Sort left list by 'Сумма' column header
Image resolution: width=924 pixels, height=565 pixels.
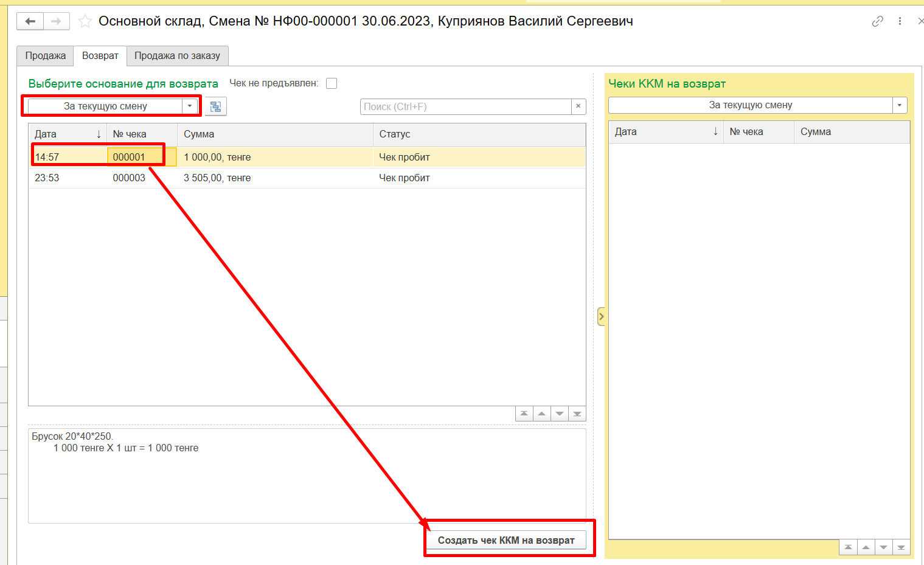point(274,134)
